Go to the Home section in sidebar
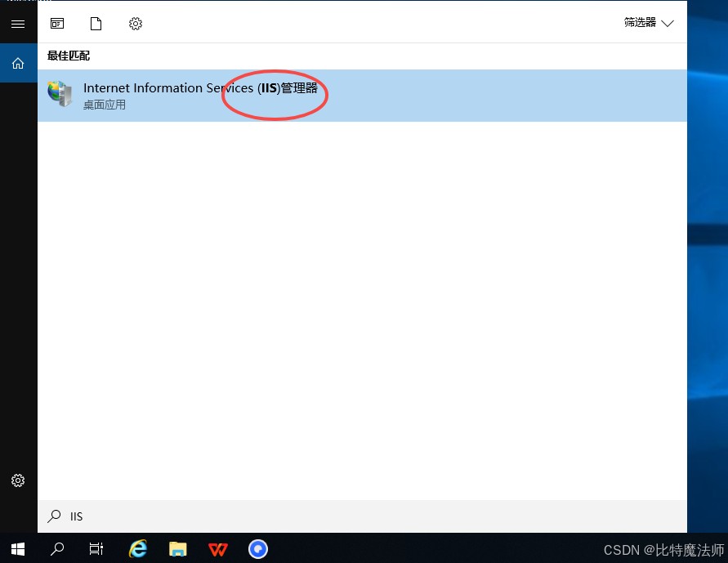The height and width of the screenshot is (563, 728). [18, 63]
